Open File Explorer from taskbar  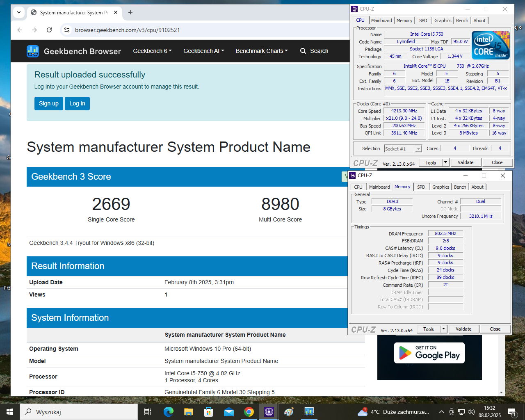point(188,412)
